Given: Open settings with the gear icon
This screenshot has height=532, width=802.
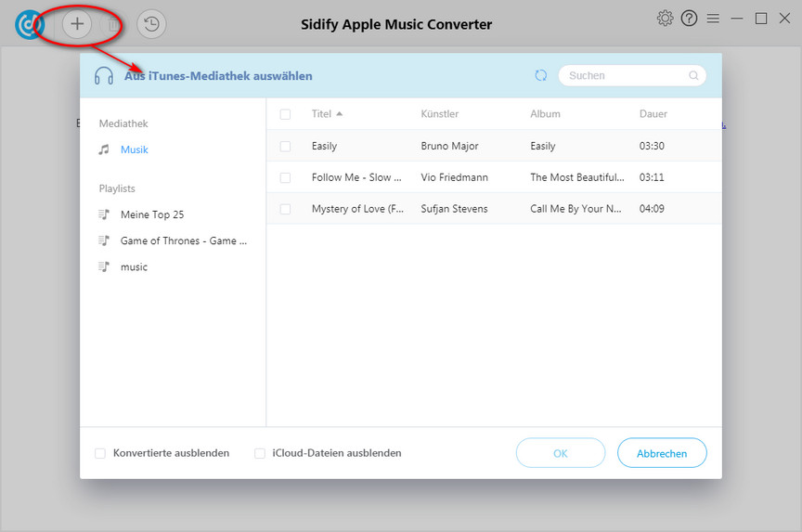Looking at the screenshot, I should (x=665, y=19).
